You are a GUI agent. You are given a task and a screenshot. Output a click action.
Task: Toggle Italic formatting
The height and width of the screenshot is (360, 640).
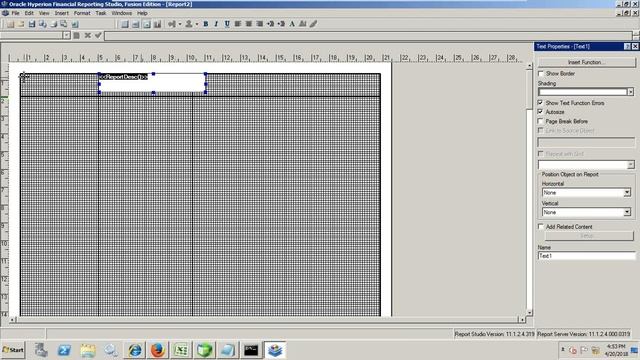[216, 24]
